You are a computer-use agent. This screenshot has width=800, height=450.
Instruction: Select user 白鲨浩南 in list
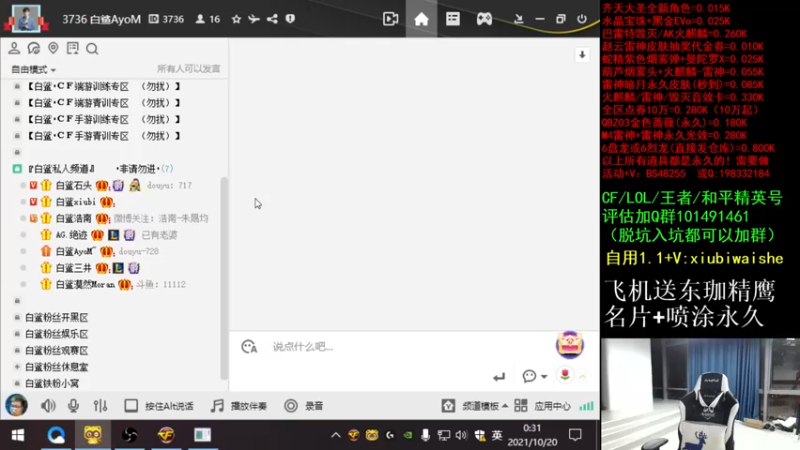[x=73, y=218]
